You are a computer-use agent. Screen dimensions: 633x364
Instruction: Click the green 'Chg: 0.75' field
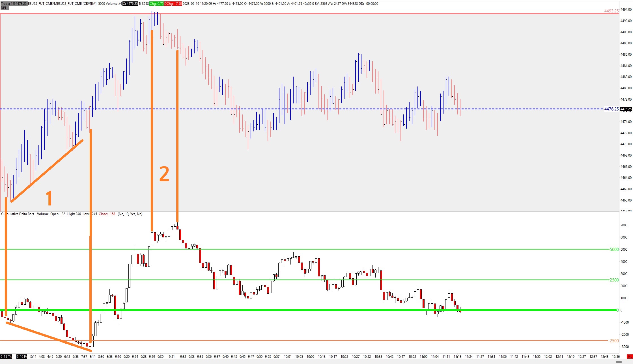[156, 4]
